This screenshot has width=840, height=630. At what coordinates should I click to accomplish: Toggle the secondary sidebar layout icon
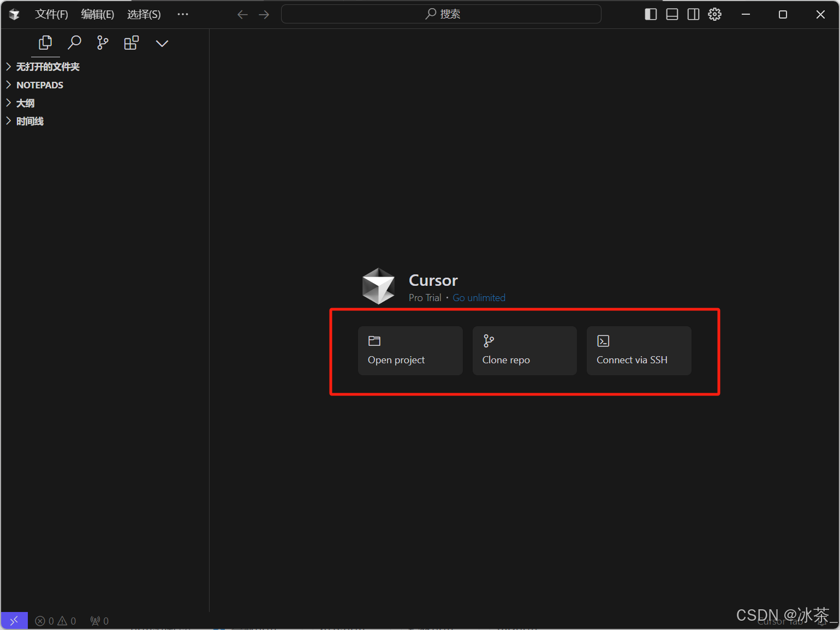point(693,14)
